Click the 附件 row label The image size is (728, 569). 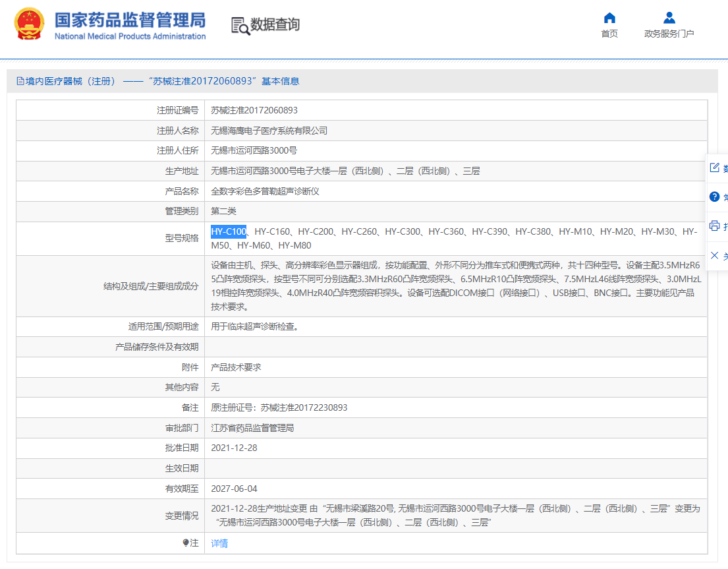click(x=190, y=367)
